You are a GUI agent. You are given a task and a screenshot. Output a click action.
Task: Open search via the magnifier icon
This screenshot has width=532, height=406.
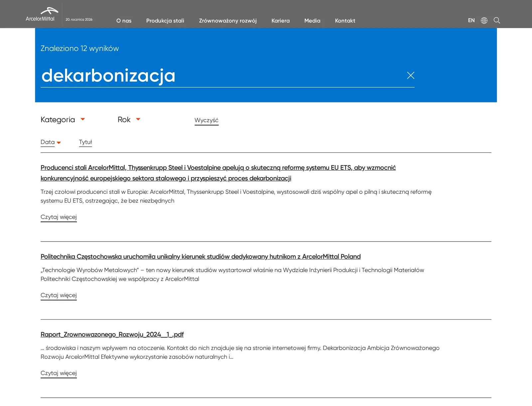[x=497, y=20]
